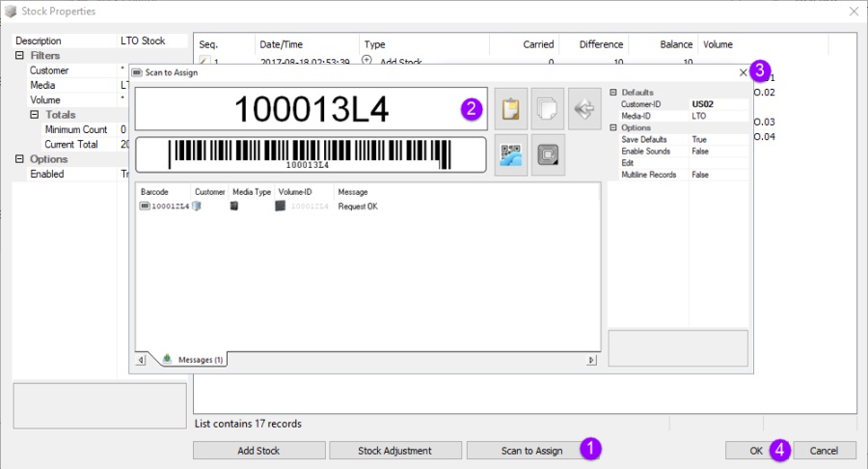This screenshot has width=868, height=469.
Task: Click the customer cube icon in result row
Action: click(197, 206)
